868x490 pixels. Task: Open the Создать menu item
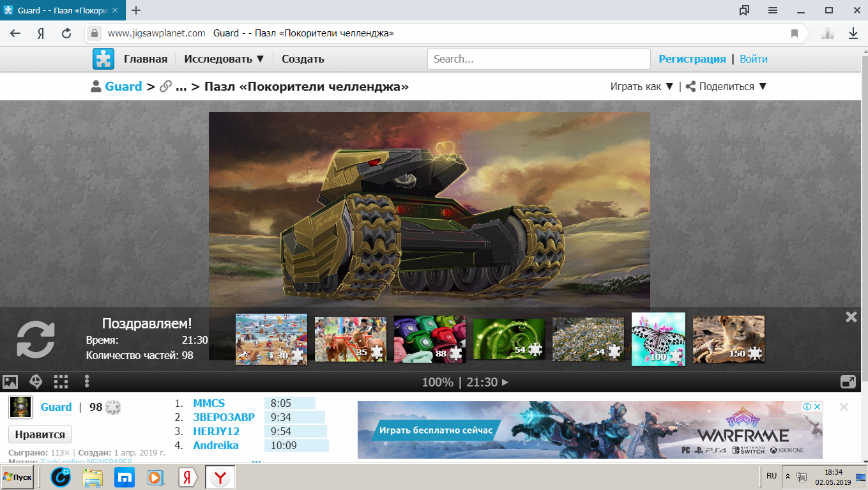[303, 59]
